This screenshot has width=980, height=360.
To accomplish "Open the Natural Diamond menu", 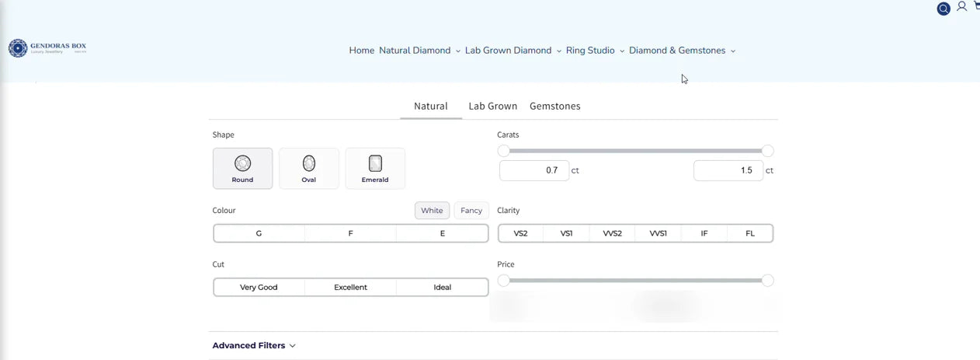I will pos(419,51).
